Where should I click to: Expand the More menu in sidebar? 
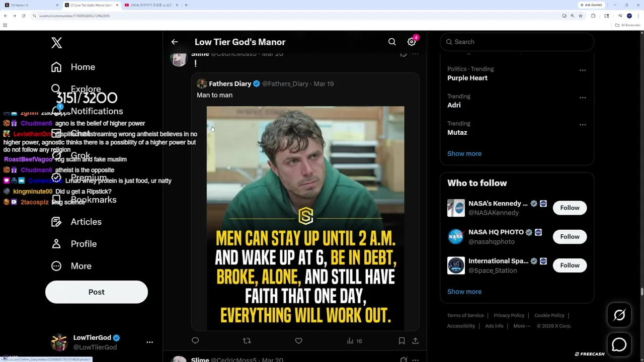click(71, 266)
